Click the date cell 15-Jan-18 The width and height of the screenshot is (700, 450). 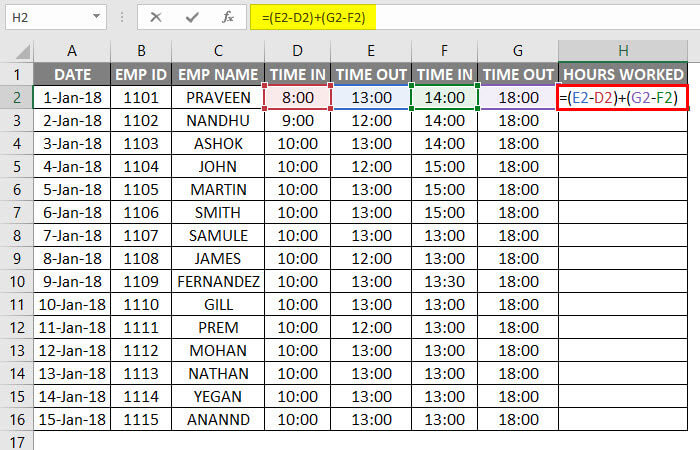pyautogui.click(x=72, y=420)
